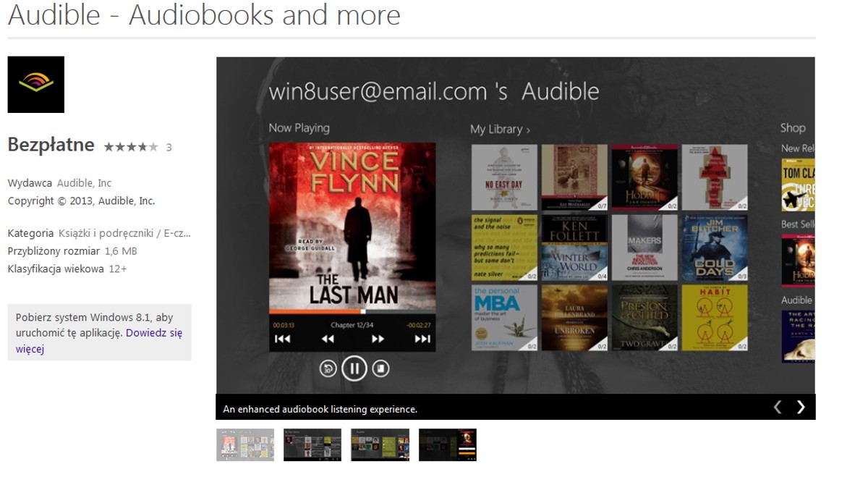Open the first screenshot thumbnail
The width and height of the screenshot is (868, 498).
click(x=245, y=444)
